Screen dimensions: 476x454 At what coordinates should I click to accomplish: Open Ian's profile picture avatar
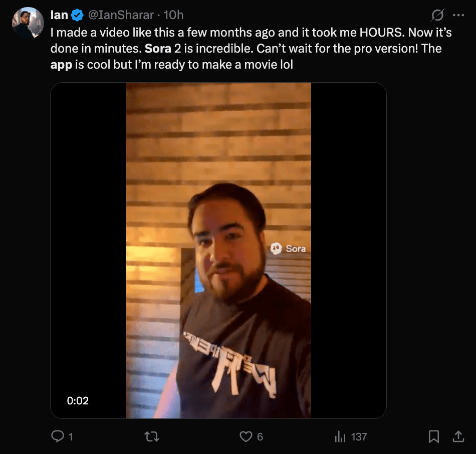(x=28, y=23)
